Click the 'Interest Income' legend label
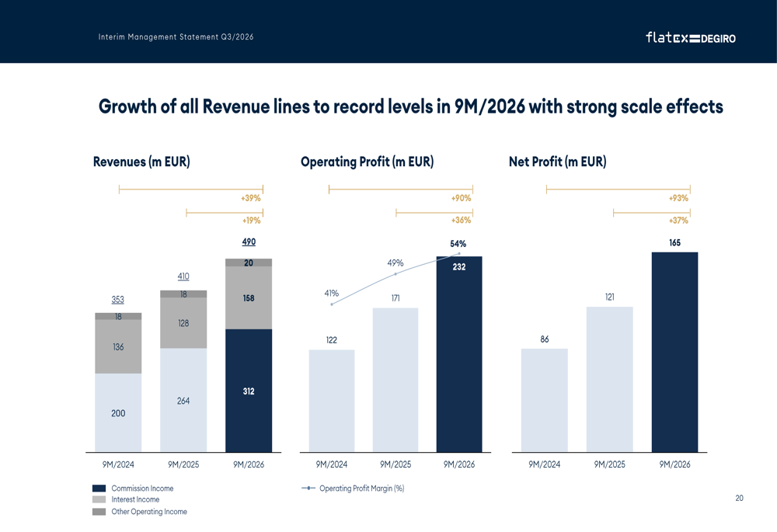Image resolution: width=777 pixels, height=532 pixels. click(x=135, y=500)
